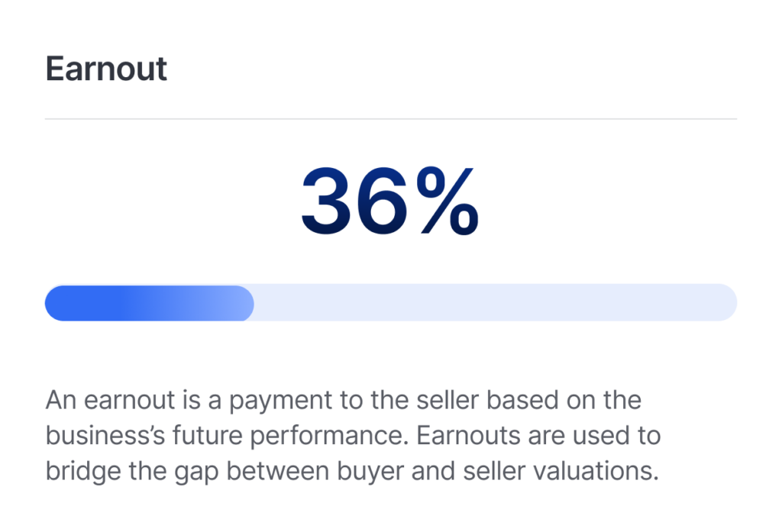782x532 pixels.
Task: Click the word "buyer" in the last line
Action: pyautogui.click(x=370, y=472)
